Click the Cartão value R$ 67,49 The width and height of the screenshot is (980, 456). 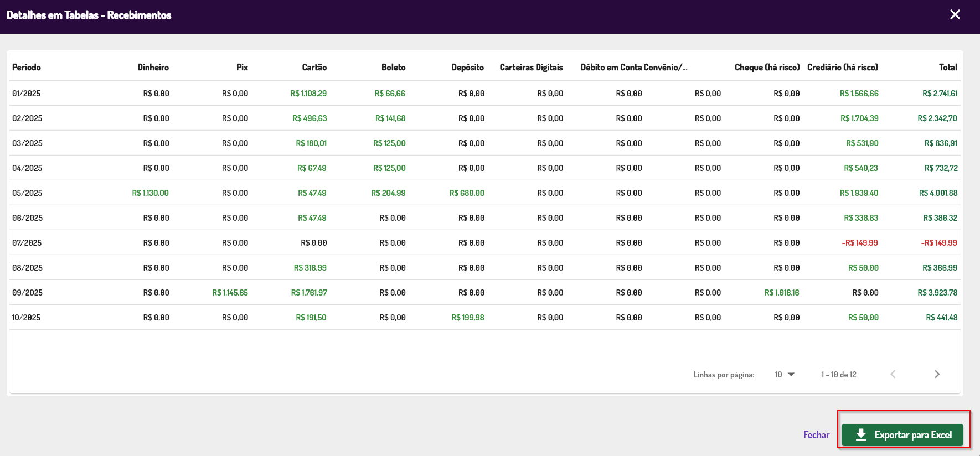coord(312,168)
